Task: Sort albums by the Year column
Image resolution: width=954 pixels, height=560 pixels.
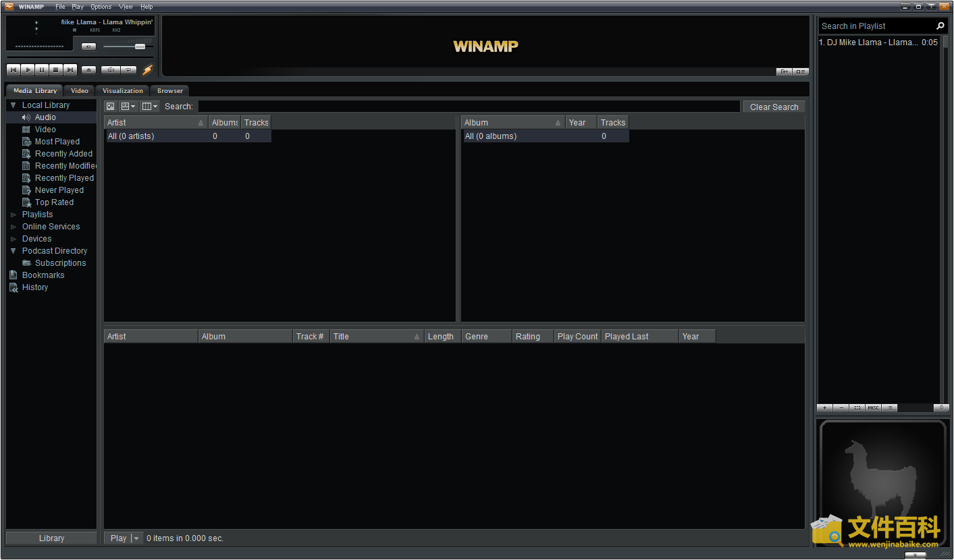Action: pyautogui.click(x=581, y=122)
